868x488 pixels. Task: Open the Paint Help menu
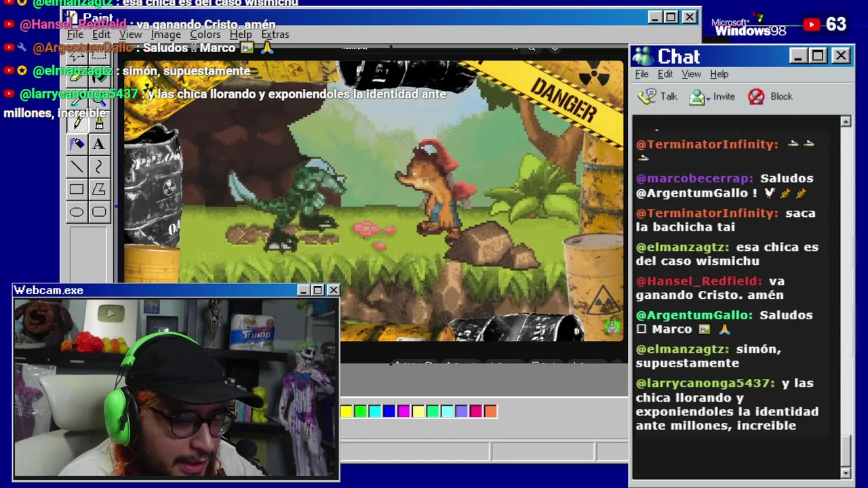point(240,35)
